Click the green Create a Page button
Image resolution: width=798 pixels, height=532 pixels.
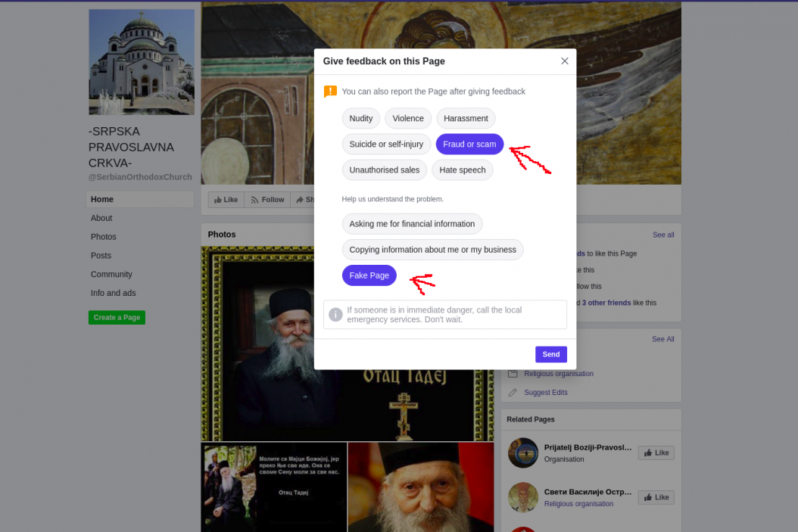117,317
